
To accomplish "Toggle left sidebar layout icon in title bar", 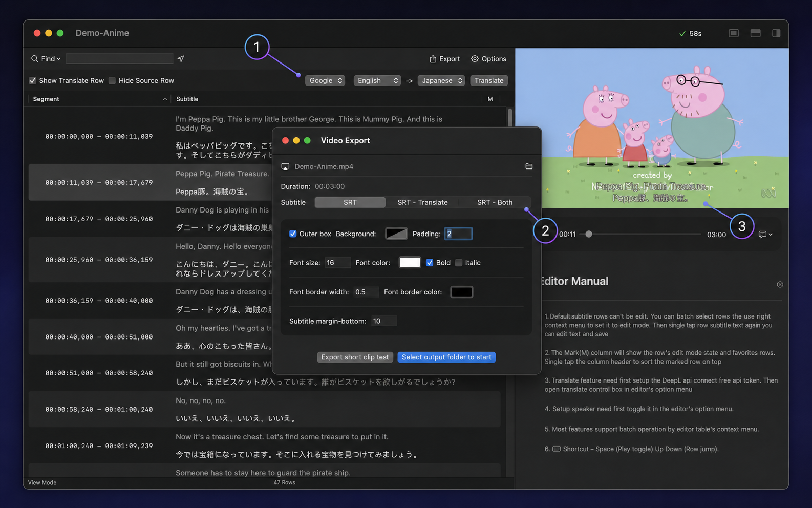I will pos(734,33).
